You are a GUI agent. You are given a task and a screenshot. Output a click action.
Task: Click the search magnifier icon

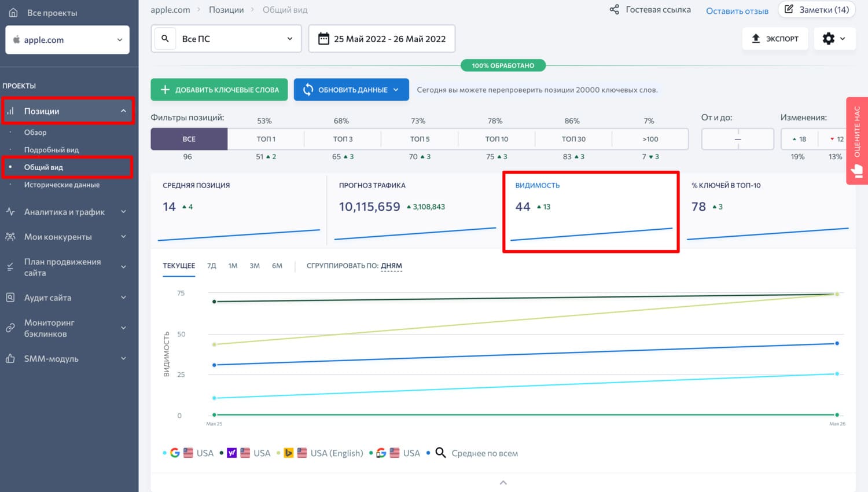(x=165, y=39)
